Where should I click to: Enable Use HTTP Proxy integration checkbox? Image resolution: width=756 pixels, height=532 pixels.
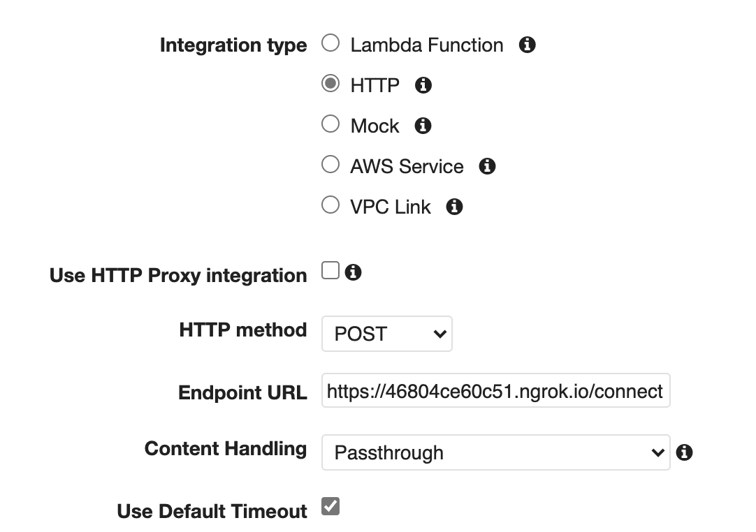coord(330,271)
